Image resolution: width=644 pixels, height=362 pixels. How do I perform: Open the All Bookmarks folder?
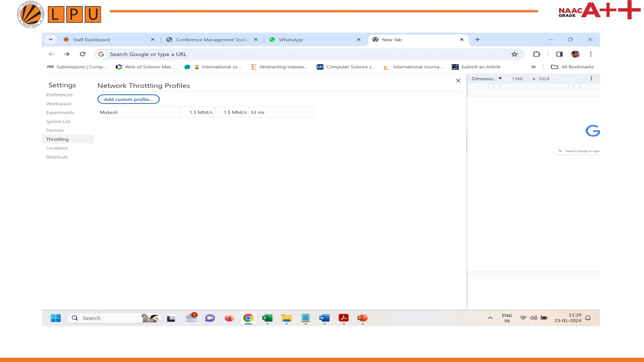tap(573, 67)
